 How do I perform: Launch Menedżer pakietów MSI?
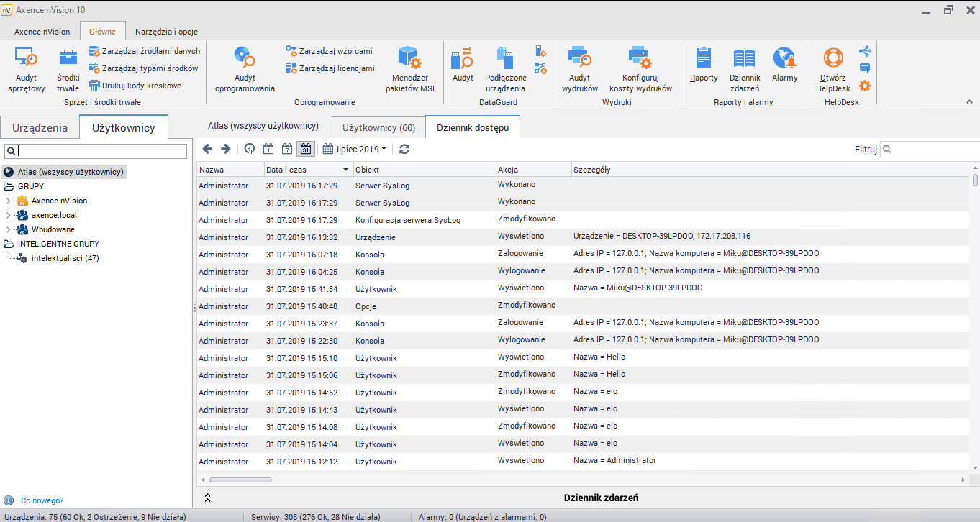pyautogui.click(x=409, y=58)
